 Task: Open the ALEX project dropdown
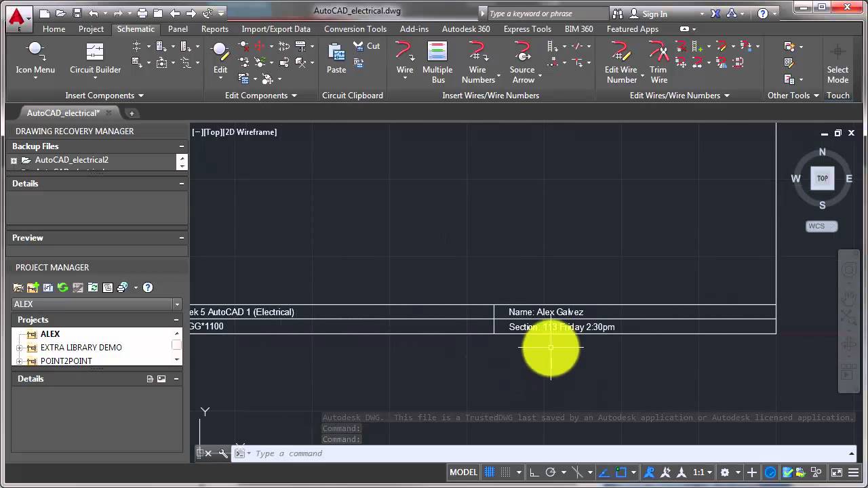[177, 304]
